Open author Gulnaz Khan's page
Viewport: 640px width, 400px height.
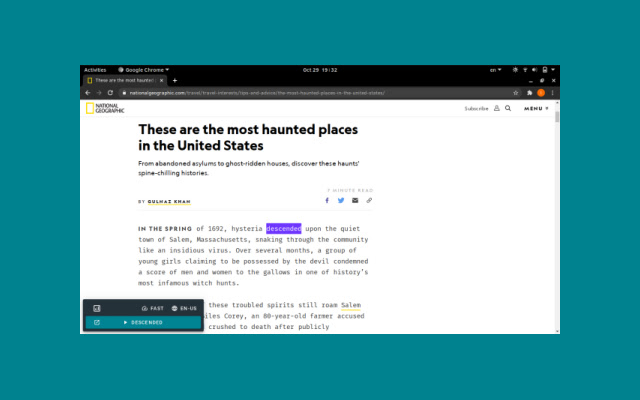[169, 202]
